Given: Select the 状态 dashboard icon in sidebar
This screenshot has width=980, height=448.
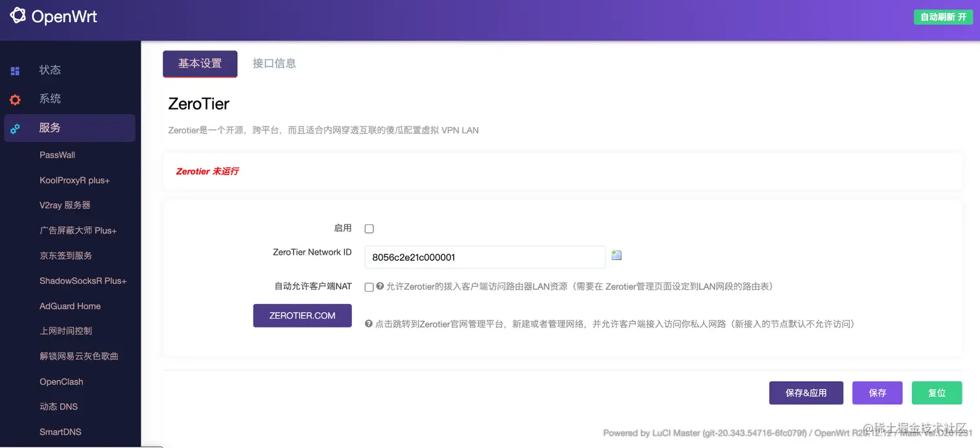Looking at the screenshot, I should pos(14,70).
